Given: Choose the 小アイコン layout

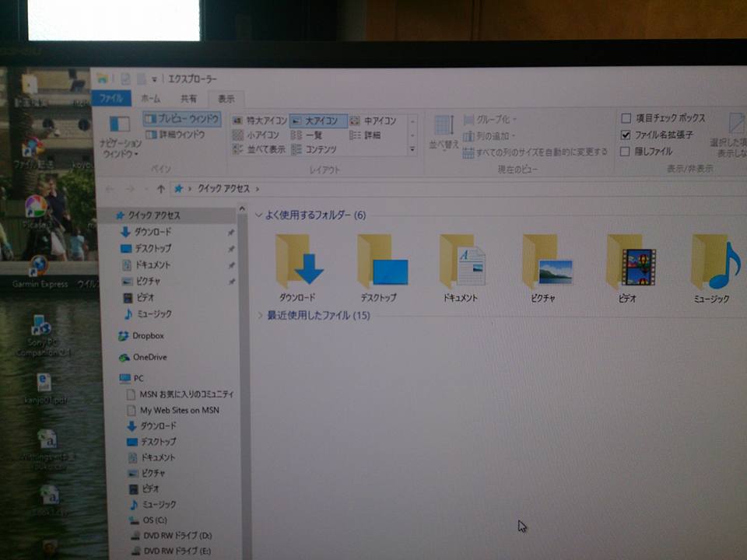Looking at the screenshot, I should 256,135.
